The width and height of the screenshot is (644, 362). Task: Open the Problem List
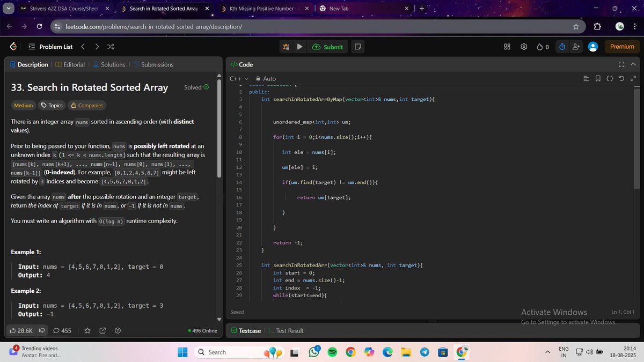point(50,47)
